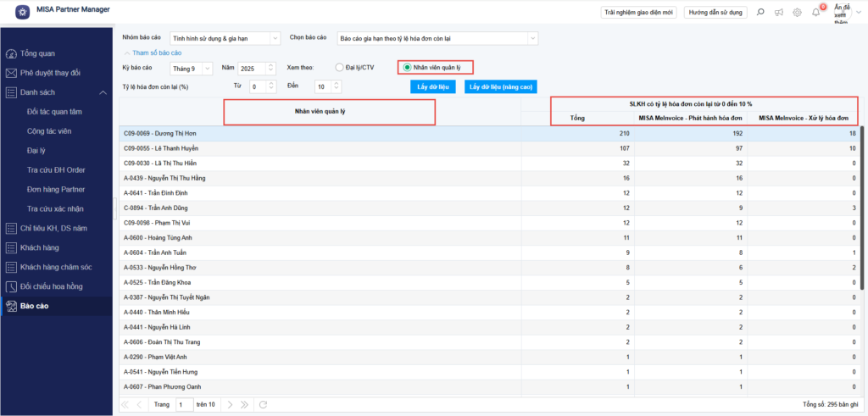The width and height of the screenshot is (868, 416).
Task: Open the notifications bell
Action: tap(816, 12)
